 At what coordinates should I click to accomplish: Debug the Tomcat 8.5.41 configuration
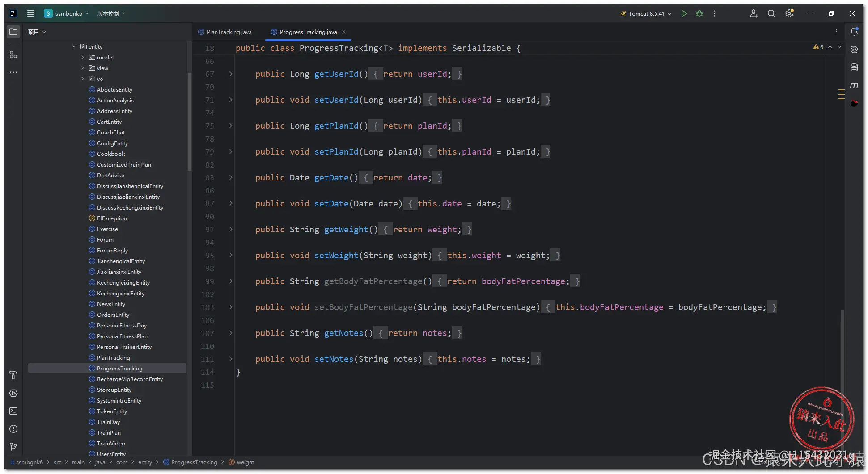click(699, 13)
